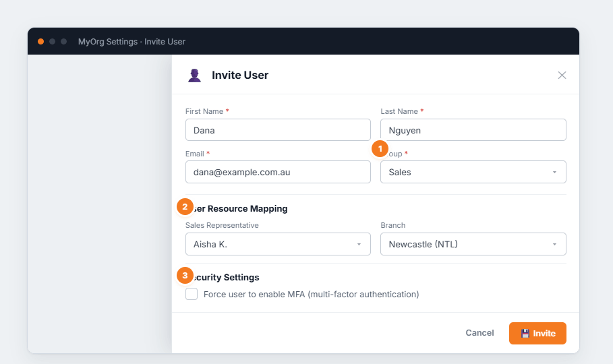Close the Invite User panel
This screenshot has width=613, height=364.
[x=562, y=75]
